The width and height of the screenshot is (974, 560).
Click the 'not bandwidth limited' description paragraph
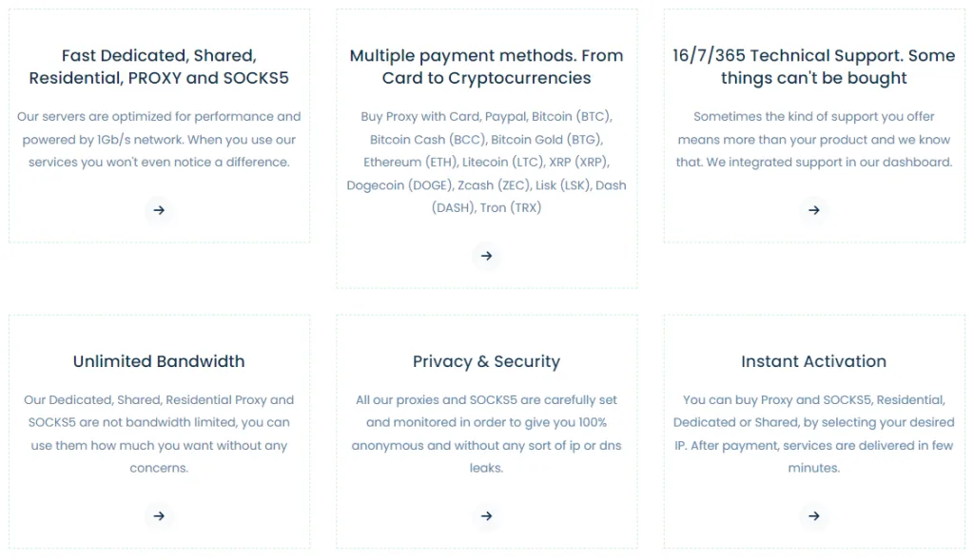159,434
